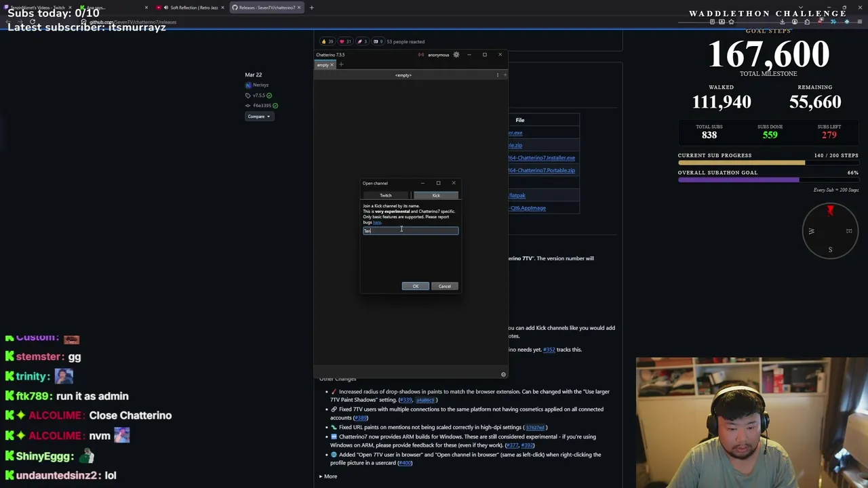Add a new tab in Chatterino
The height and width of the screenshot is (488, 868).
click(x=341, y=64)
